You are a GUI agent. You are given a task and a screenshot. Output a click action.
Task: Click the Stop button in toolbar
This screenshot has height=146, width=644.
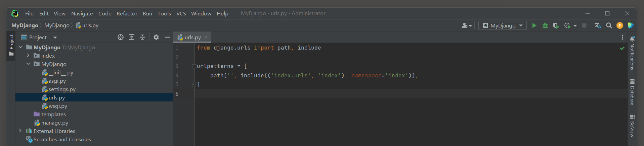coord(584,25)
